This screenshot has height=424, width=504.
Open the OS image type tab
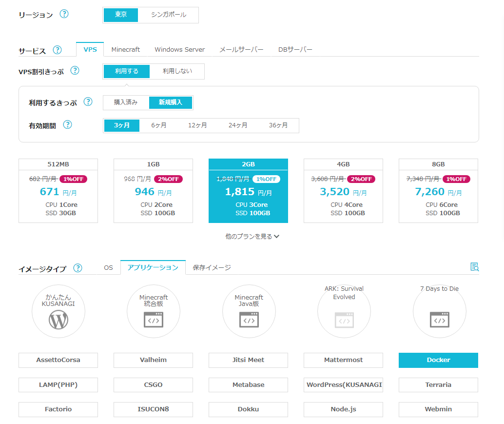(108, 268)
